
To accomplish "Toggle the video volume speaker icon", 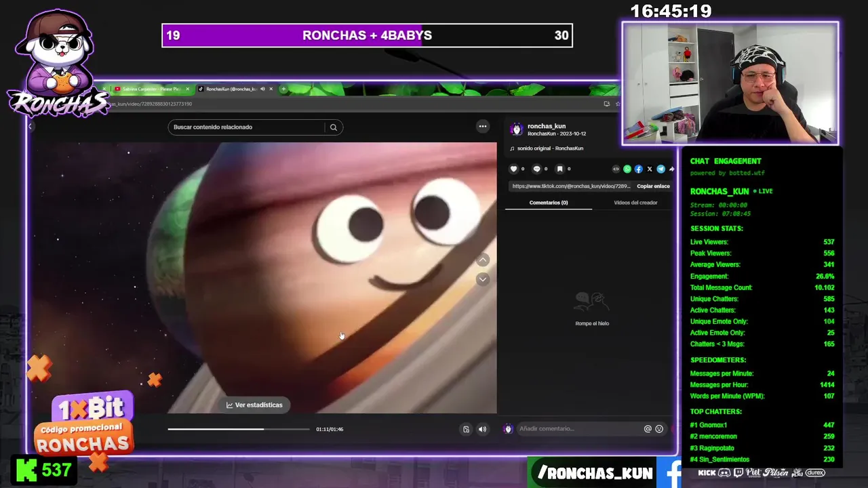I will (x=482, y=429).
